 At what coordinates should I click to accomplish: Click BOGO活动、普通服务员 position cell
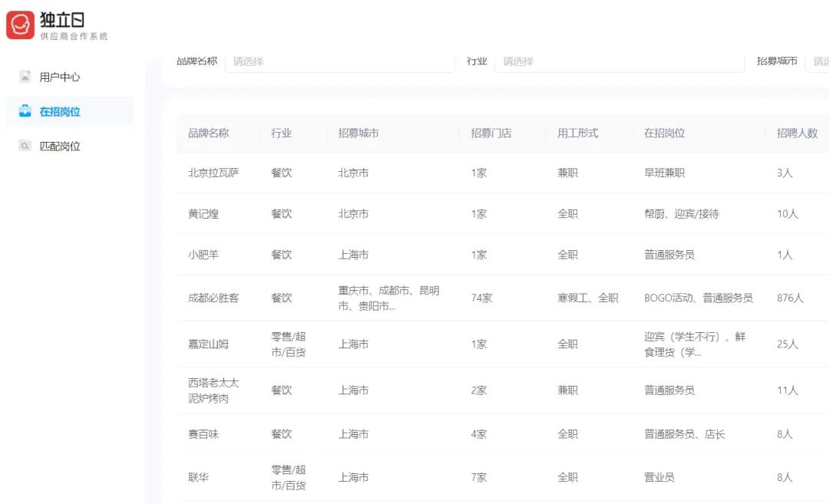(699, 298)
